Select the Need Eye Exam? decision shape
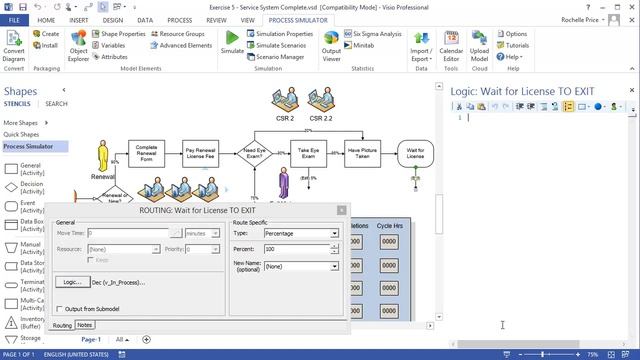This screenshot has height=360, width=640. [x=254, y=153]
